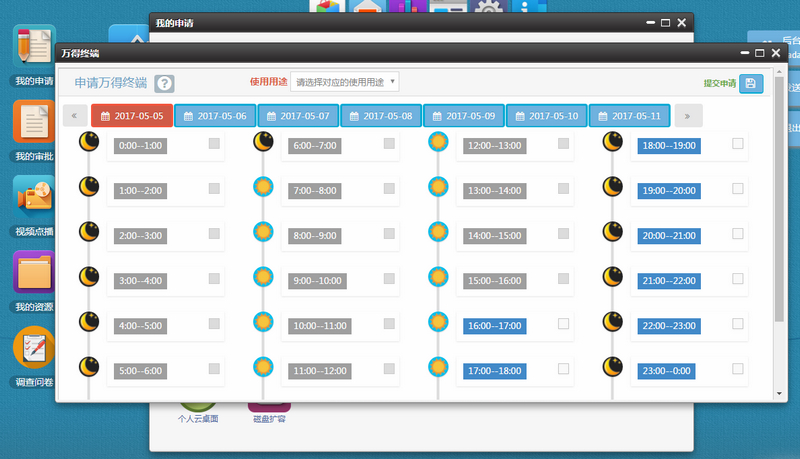The height and width of the screenshot is (459, 800).
Task: Open the 我的申请 desktop icon
Action: [34, 45]
